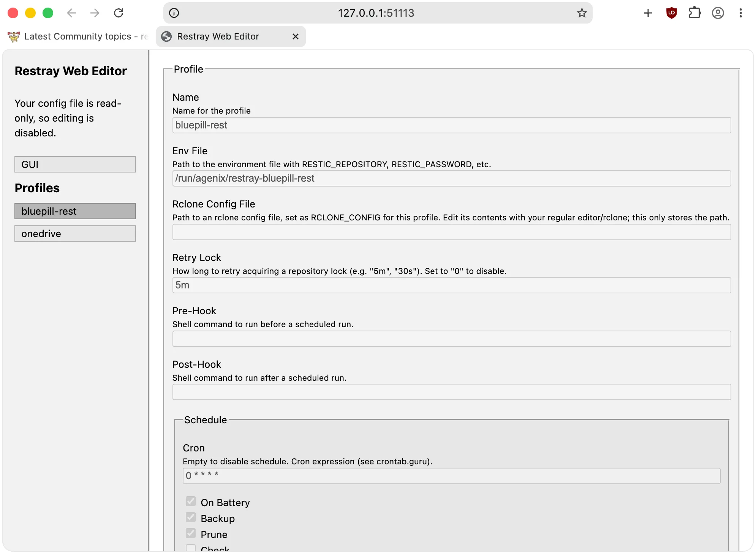756x554 pixels.
Task: Open the uBlock Origin extension icon
Action: tap(672, 13)
